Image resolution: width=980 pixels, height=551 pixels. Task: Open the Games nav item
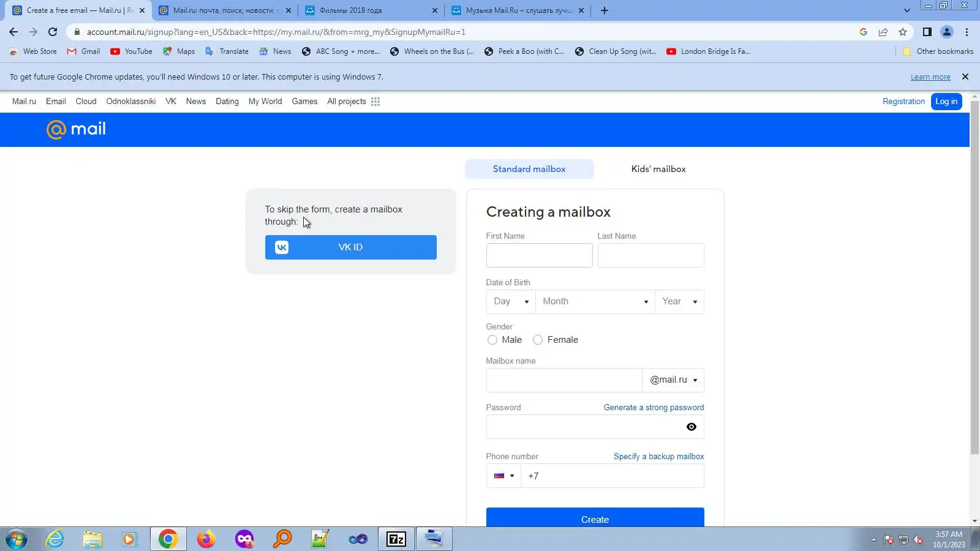click(x=304, y=102)
